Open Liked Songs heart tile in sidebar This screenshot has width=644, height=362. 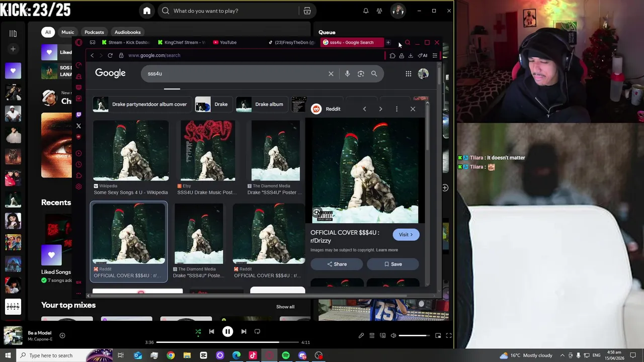click(13, 71)
